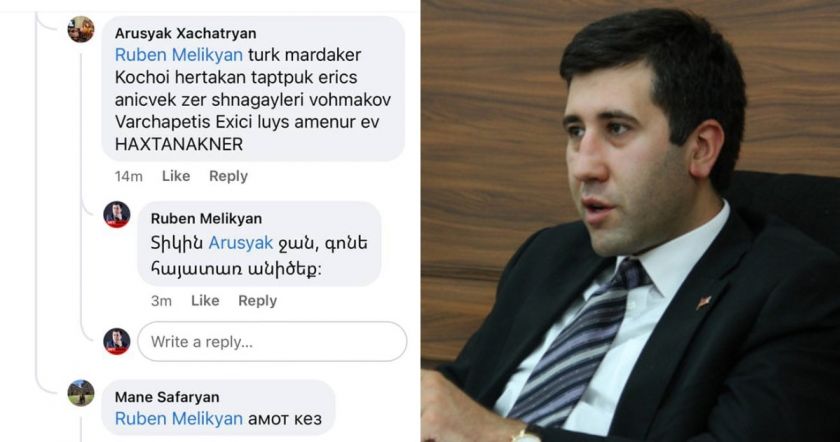The width and height of the screenshot is (840, 442).
Task: Reply to Arusyak Xachatryan's comment
Action: [228, 176]
